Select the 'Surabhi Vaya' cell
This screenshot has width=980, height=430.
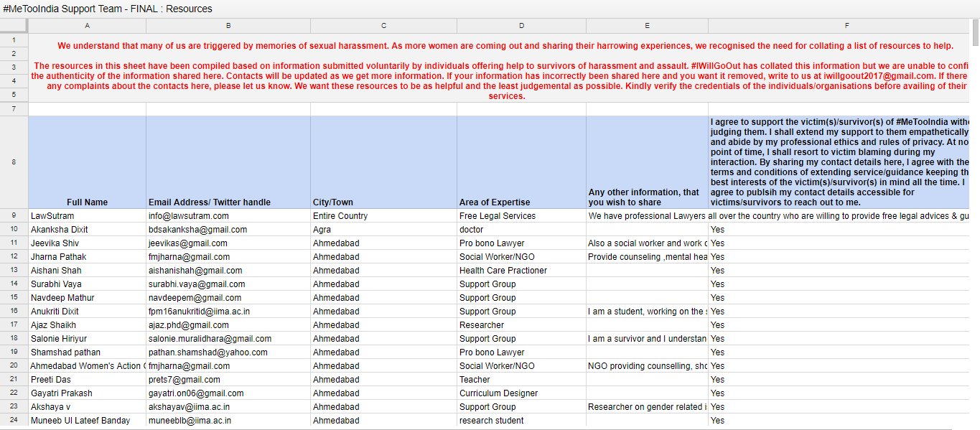point(87,284)
